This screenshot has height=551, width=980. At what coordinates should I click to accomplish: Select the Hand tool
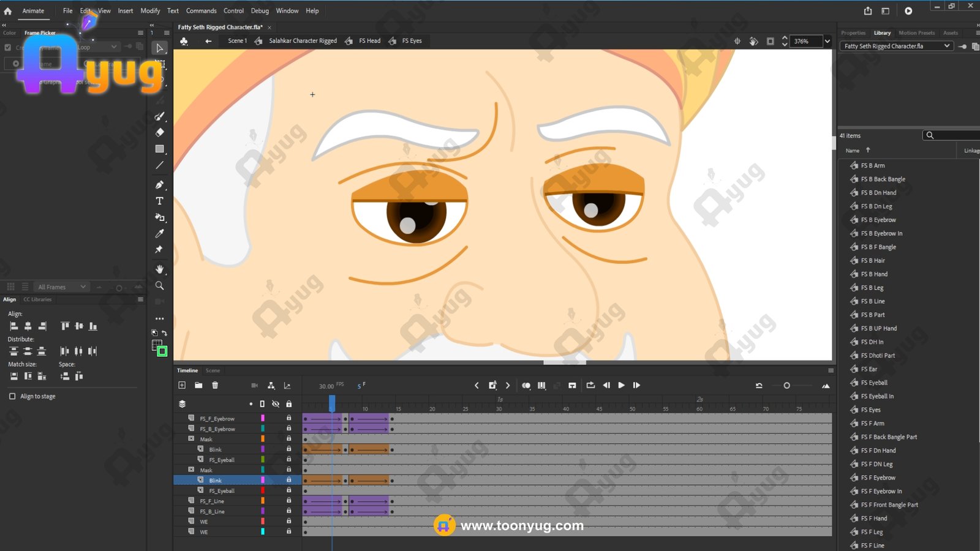tap(160, 269)
